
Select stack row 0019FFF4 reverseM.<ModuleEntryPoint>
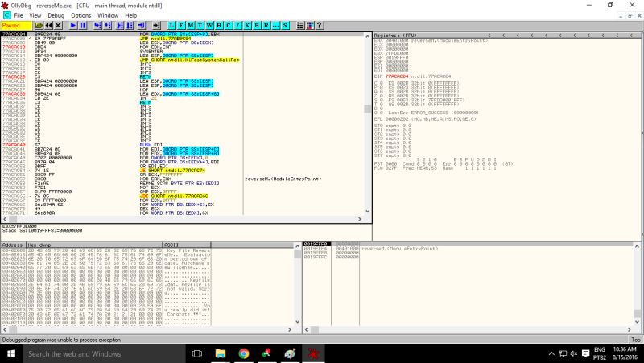click(371, 249)
